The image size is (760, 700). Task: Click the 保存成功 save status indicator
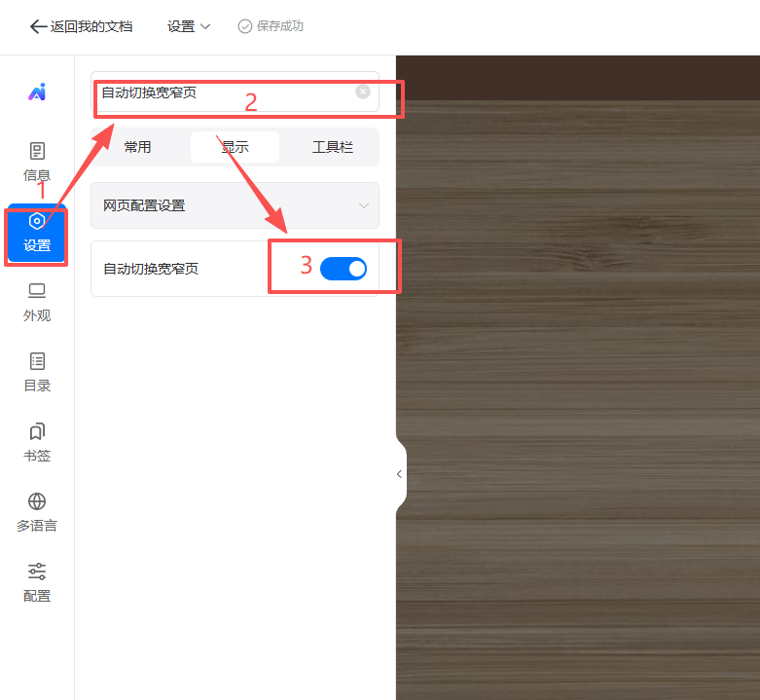[271, 26]
